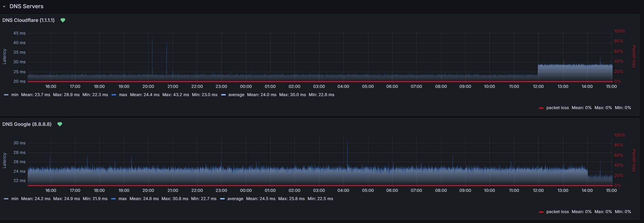The image size is (644, 223).
Task: Click the green heart icon beside DNS Google
Action: pos(60,124)
